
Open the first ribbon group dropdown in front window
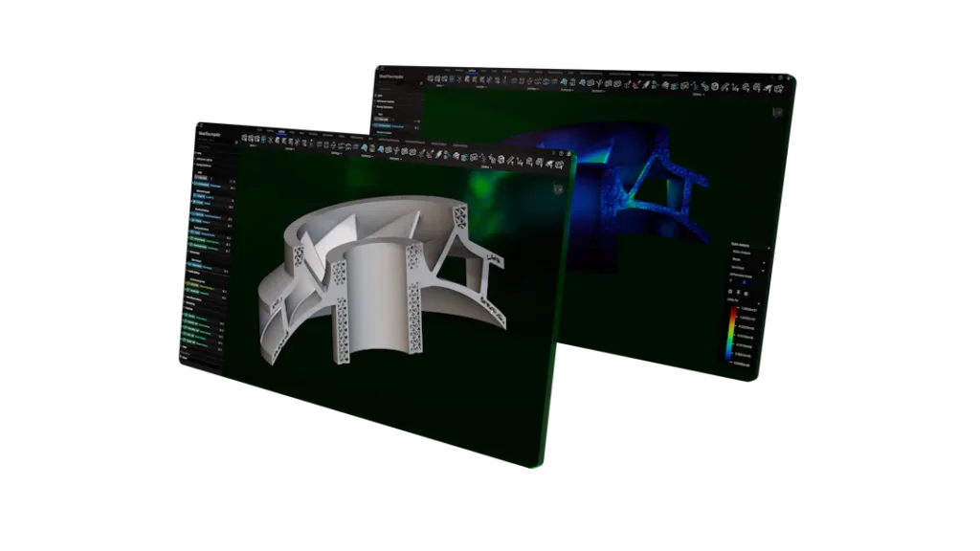click(254, 145)
